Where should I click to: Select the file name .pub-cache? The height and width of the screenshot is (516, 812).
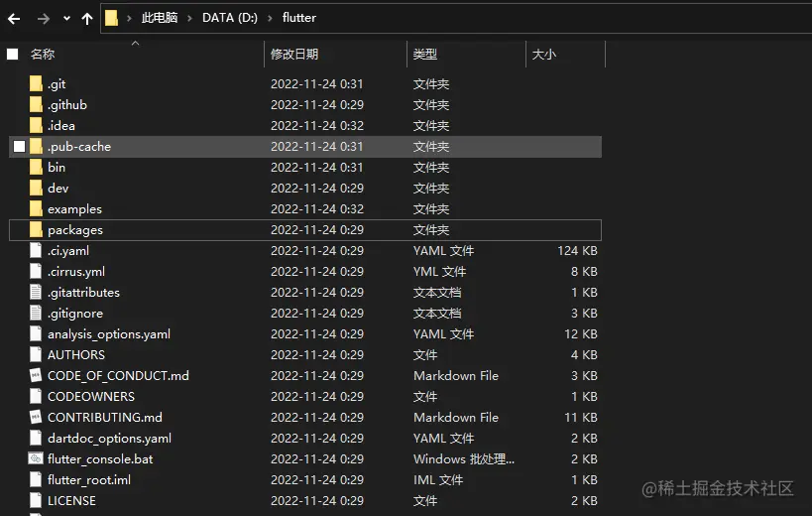click(x=79, y=147)
